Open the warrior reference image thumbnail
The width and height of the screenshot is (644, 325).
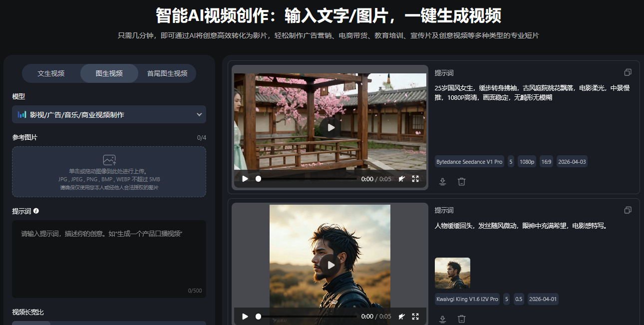point(452,273)
